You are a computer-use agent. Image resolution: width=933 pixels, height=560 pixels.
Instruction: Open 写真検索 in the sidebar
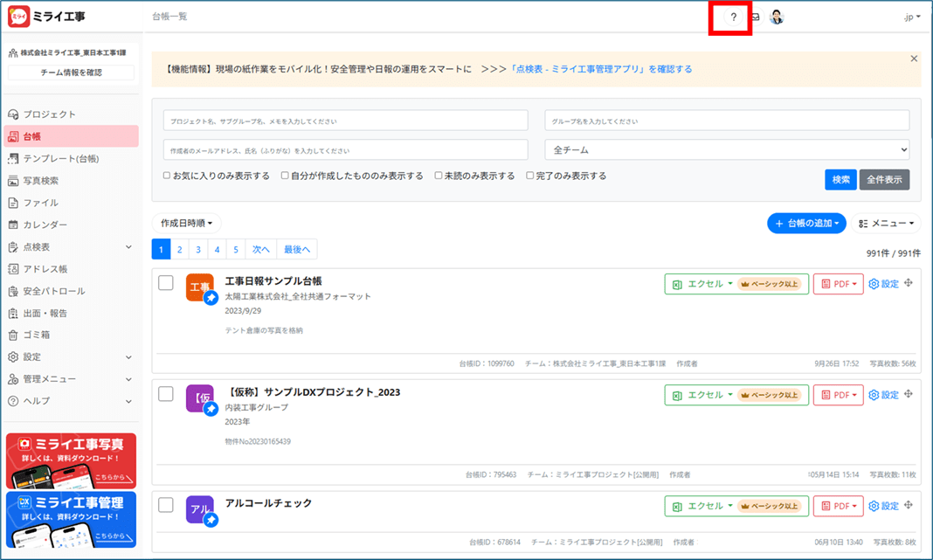41,181
